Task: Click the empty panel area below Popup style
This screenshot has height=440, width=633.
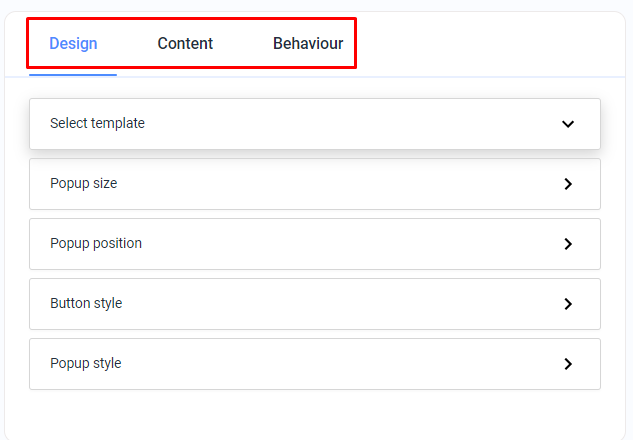Action: 315,415
